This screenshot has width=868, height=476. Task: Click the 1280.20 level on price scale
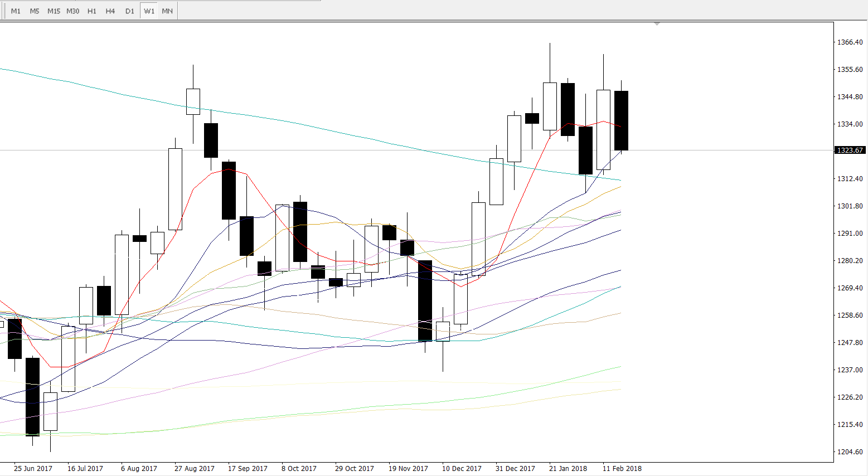(850, 261)
